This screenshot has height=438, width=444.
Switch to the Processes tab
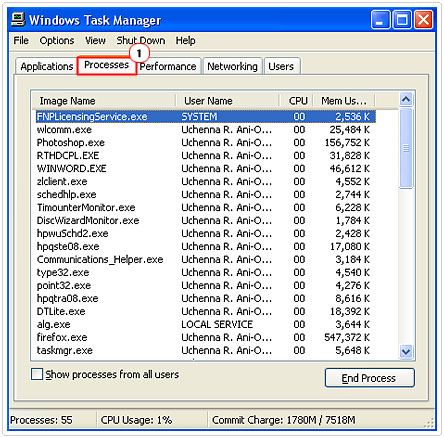pyautogui.click(x=106, y=65)
